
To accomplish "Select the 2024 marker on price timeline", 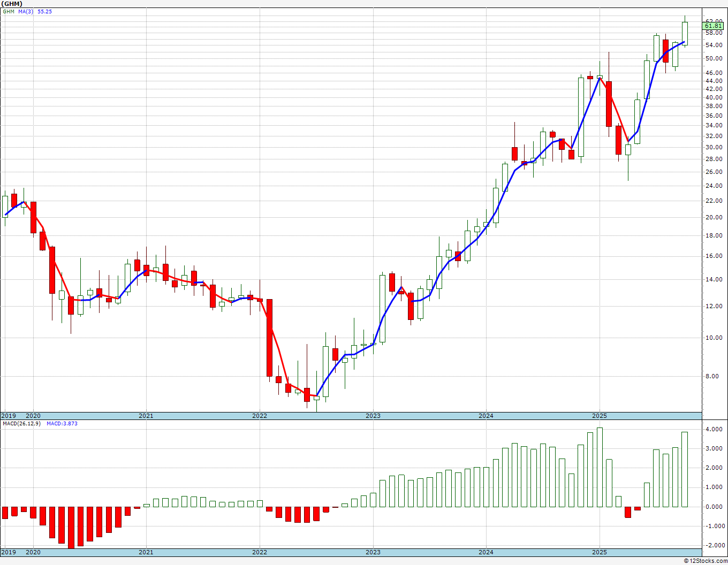I will click(x=486, y=416).
